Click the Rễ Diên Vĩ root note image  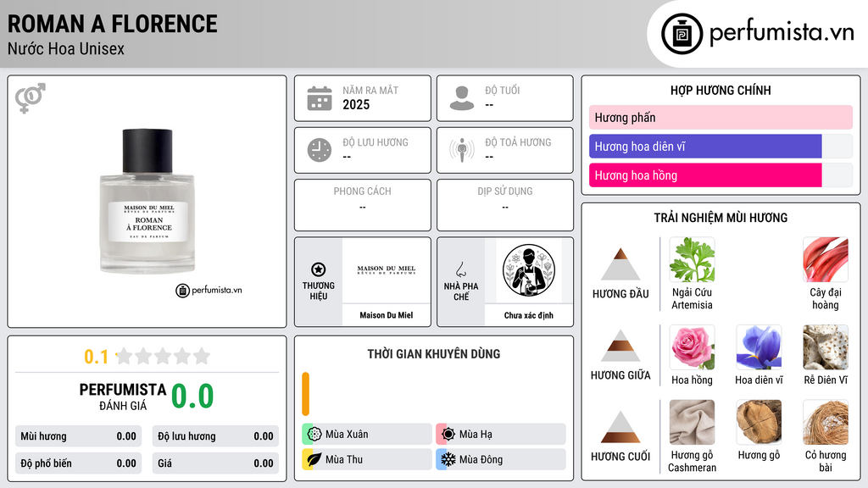[x=826, y=347]
